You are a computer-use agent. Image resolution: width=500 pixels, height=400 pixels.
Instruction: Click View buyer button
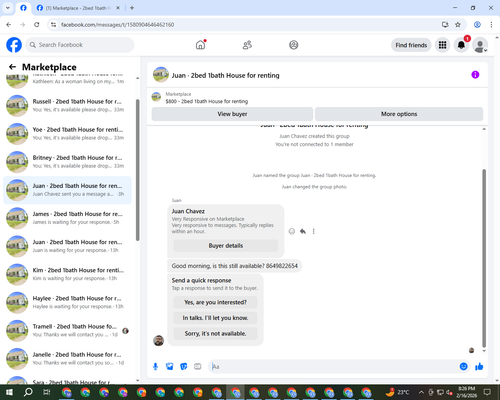pyautogui.click(x=232, y=114)
